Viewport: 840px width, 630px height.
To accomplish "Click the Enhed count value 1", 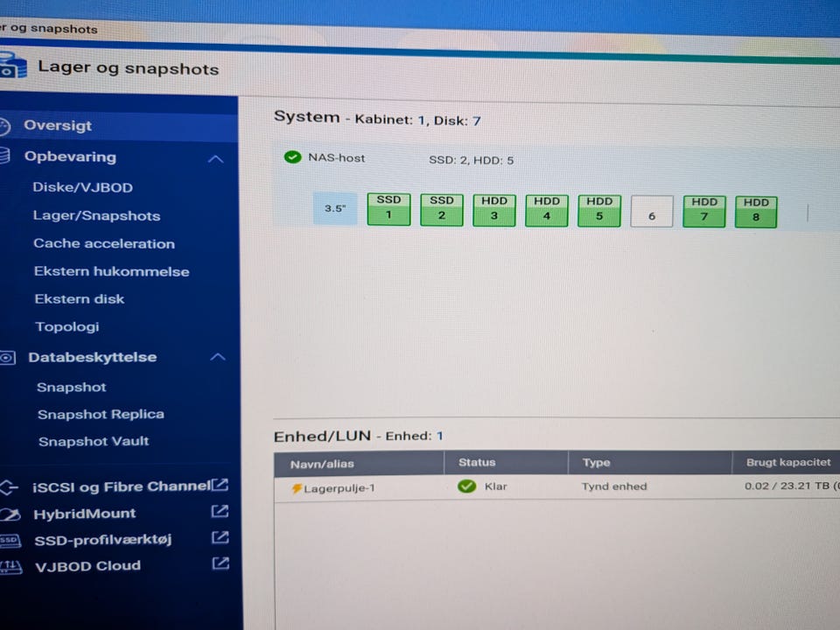I will point(440,436).
